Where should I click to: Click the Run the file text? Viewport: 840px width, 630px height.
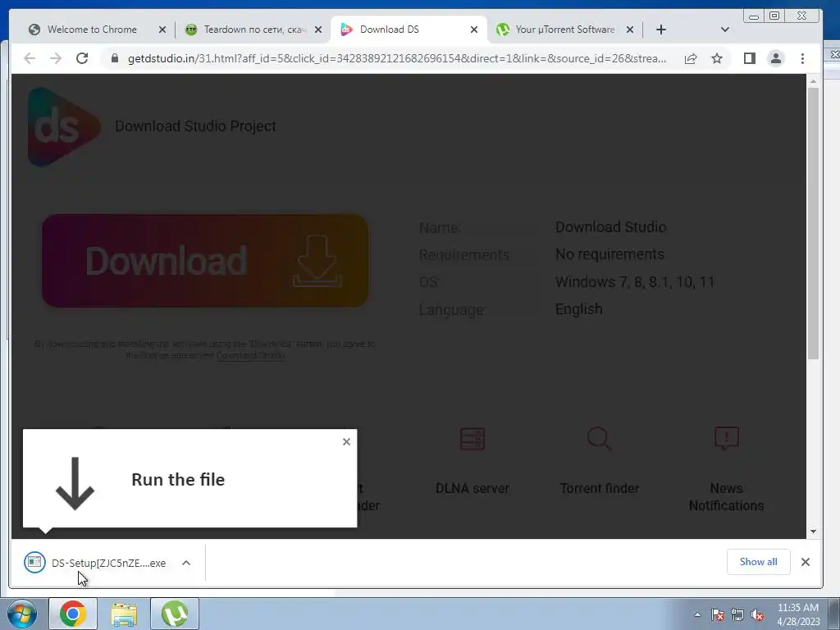tap(178, 479)
